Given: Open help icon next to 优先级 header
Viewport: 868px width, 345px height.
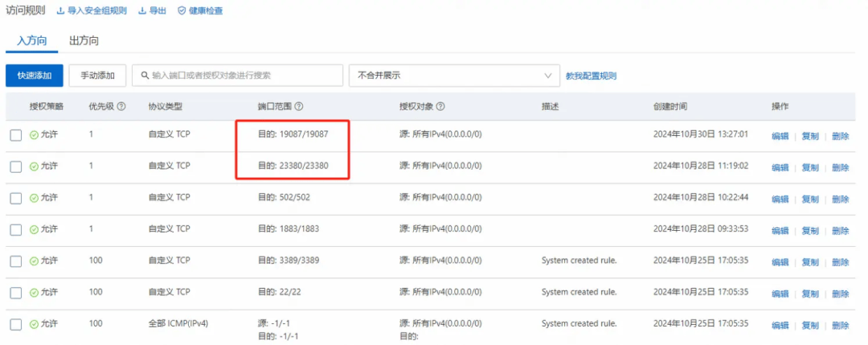Looking at the screenshot, I should pyautogui.click(x=121, y=106).
